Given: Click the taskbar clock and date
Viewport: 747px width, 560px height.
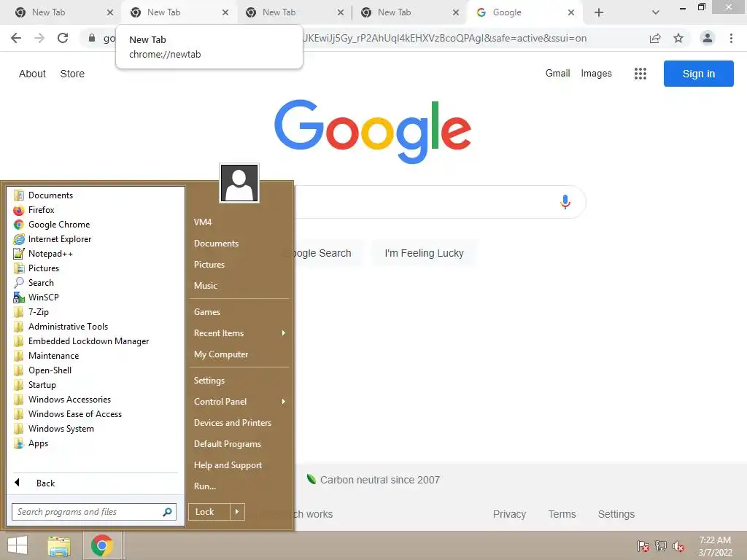Looking at the screenshot, I should (715, 546).
